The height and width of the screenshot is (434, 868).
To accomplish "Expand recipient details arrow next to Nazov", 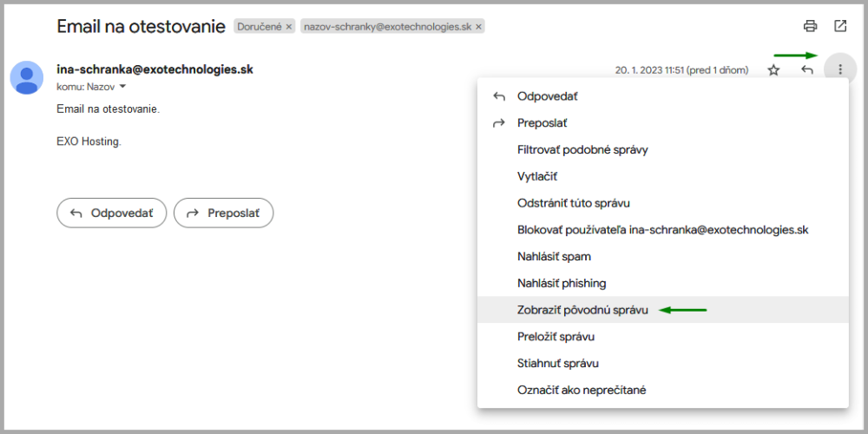I will 122,87.
